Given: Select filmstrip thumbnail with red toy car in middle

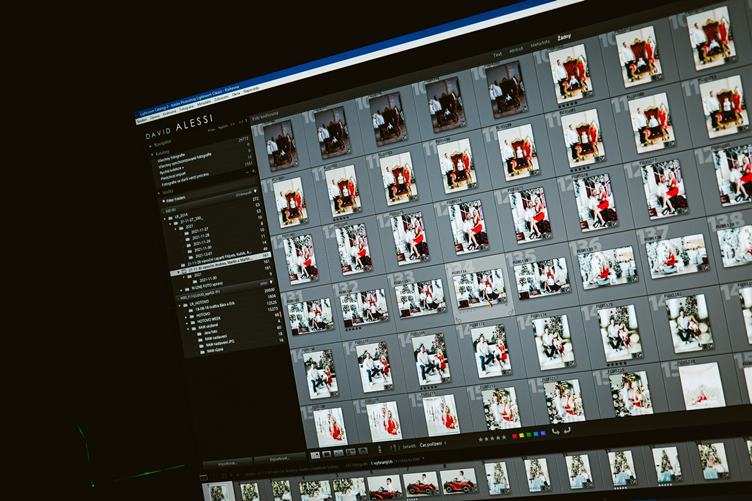Looking at the screenshot, I should click(421, 483).
